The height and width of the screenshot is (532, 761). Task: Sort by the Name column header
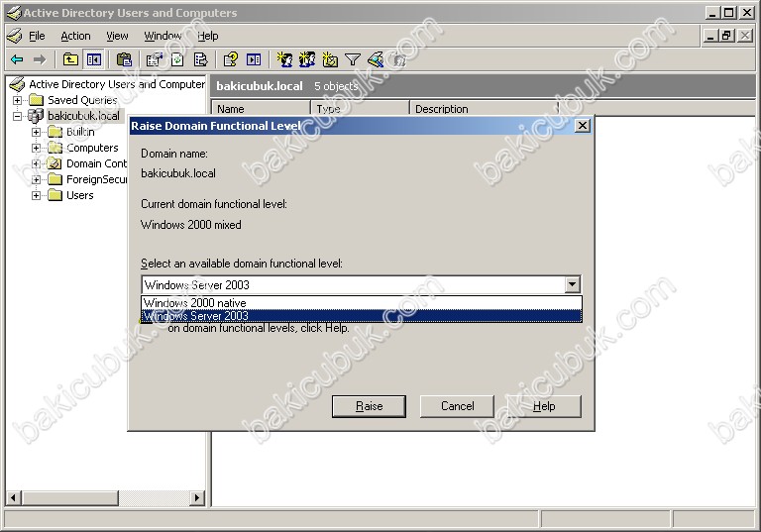262,109
